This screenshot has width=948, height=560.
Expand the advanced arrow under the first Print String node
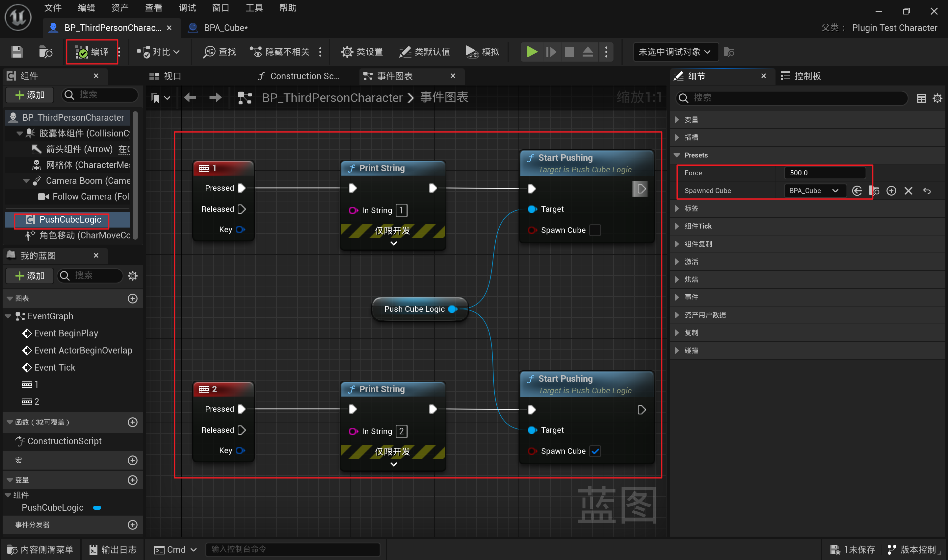pyautogui.click(x=393, y=243)
